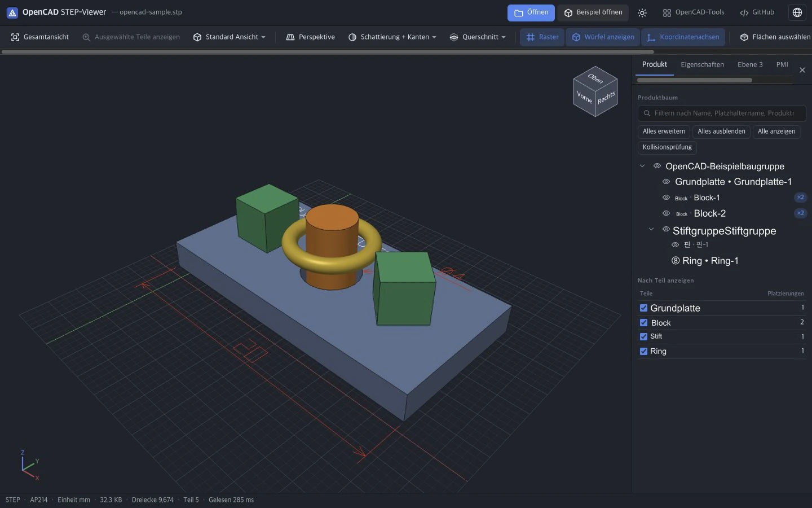Viewport: 812px width, 508px height.
Task: Open Schattierung + Kanten dropdown
Action: pyautogui.click(x=392, y=37)
